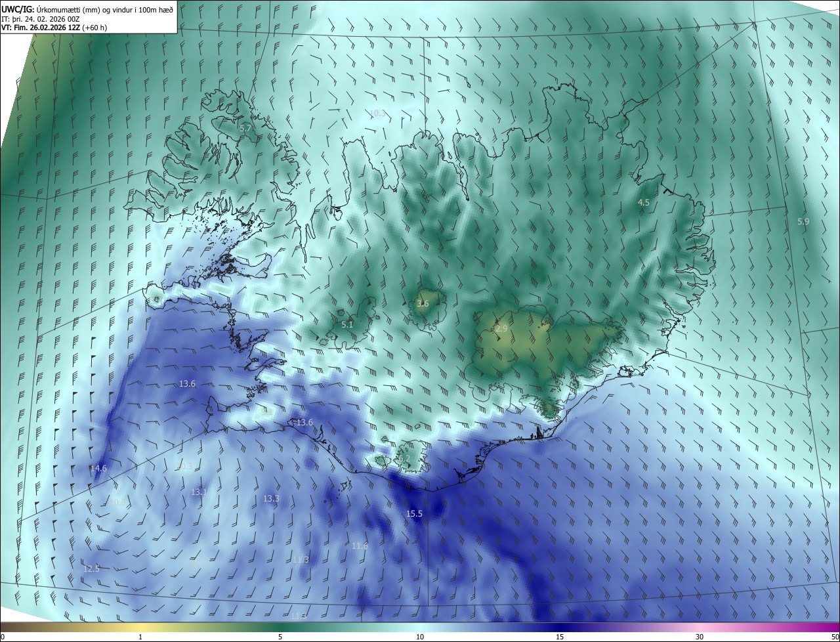Click the 3.6 value on the central glacier
840x642 pixels.
pyautogui.click(x=423, y=303)
